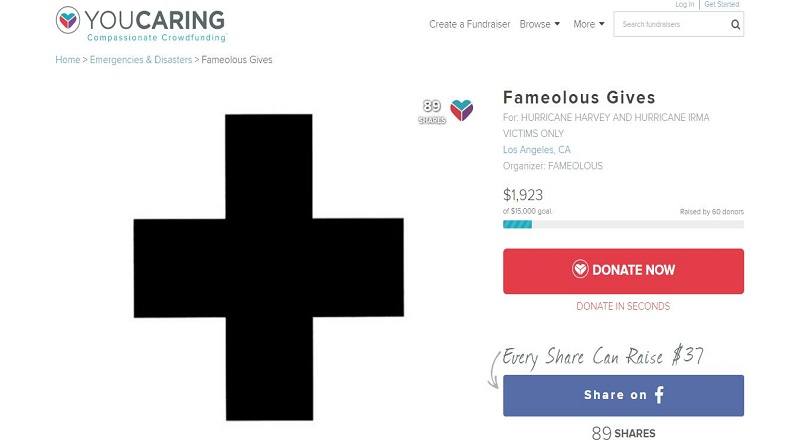Open the Create a Fundraiser page
The width and height of the screenshot is (800, 440).
pyautogui.click(x=469, y=24)
